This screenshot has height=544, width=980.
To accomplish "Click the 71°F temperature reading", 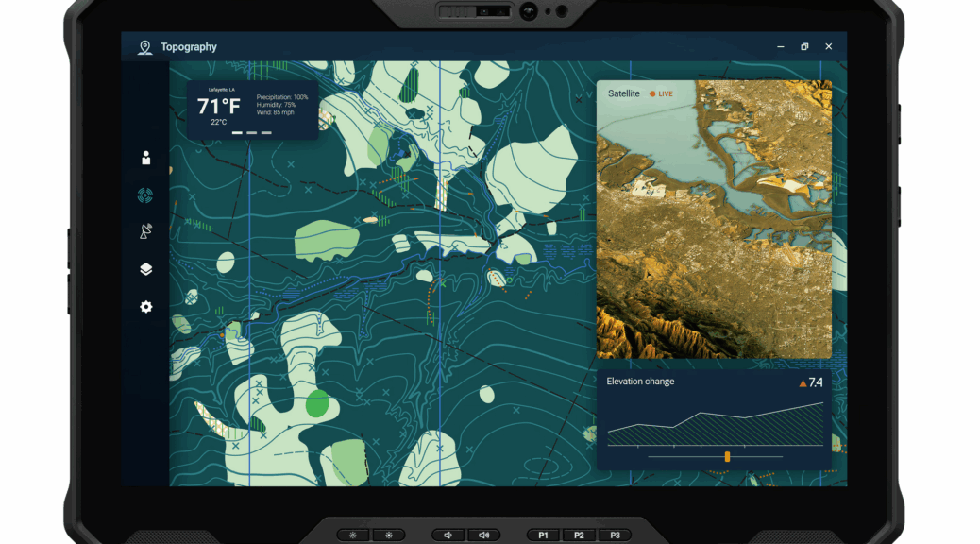I will [x=218, y=107].
